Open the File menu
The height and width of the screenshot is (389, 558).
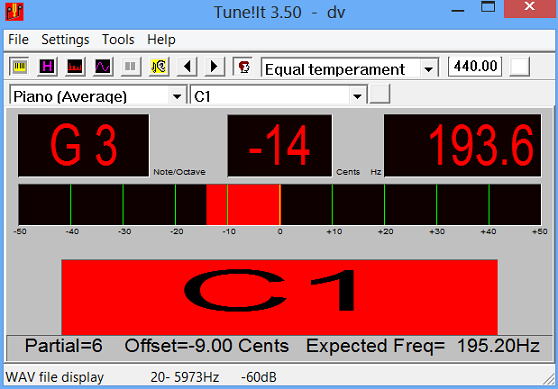18,40
